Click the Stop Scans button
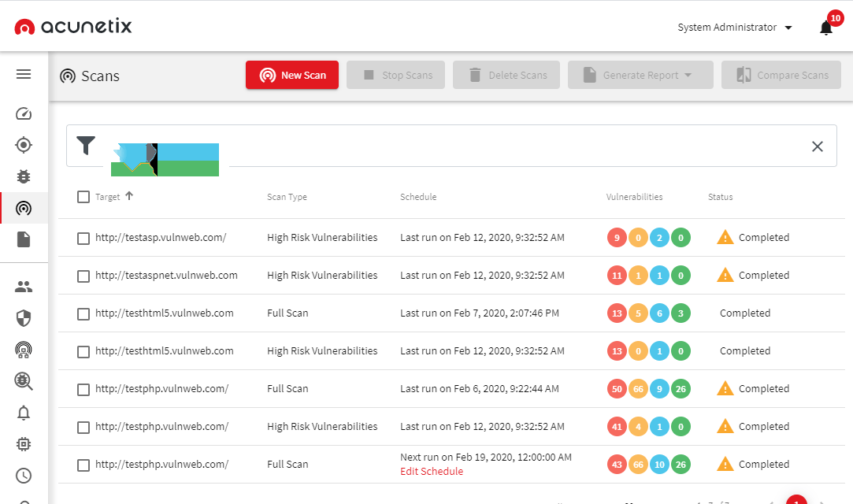This screenshot has width=853, height=504. pos(395,75)
